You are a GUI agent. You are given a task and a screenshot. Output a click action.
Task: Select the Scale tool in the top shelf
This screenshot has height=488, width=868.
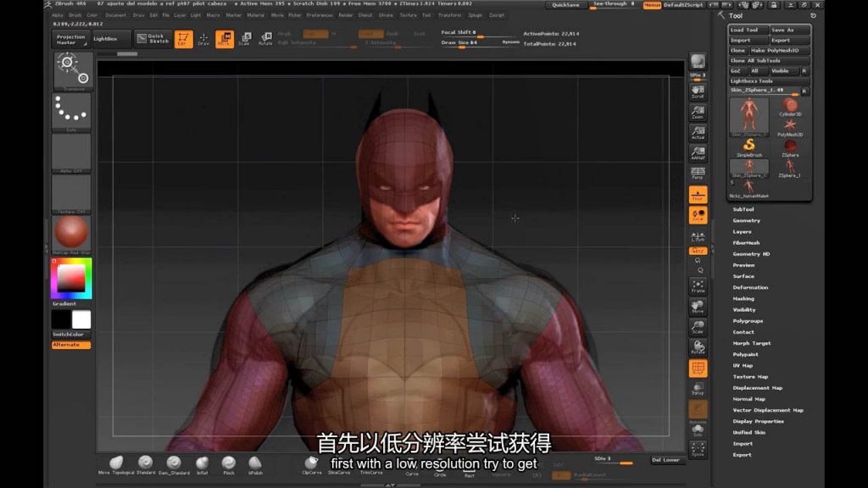(x=244, y=39)
